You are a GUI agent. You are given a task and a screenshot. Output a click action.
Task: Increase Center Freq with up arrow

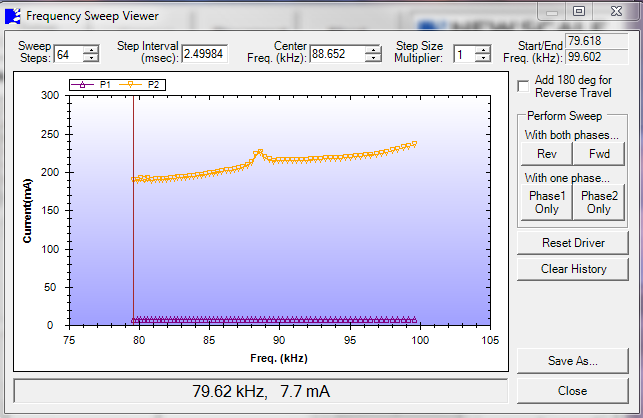click(373, 50)
